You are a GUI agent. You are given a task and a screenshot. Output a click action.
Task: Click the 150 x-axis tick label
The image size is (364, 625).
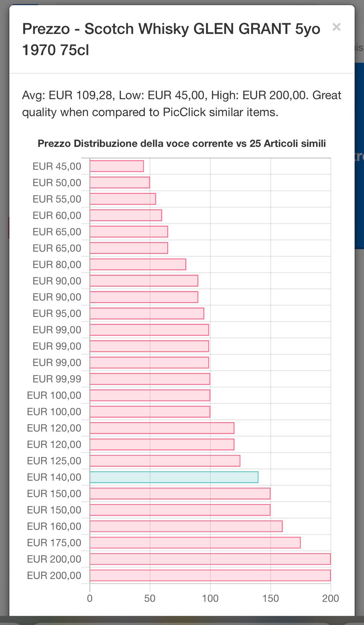(270, 598)
